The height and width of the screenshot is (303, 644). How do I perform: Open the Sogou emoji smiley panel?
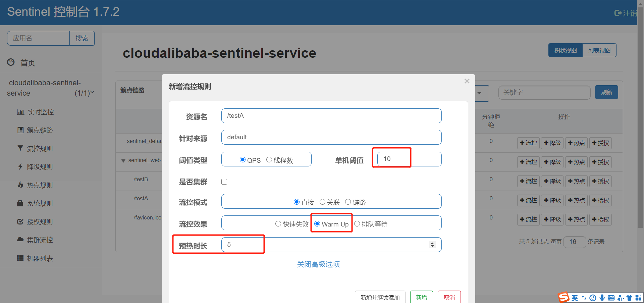593,298
